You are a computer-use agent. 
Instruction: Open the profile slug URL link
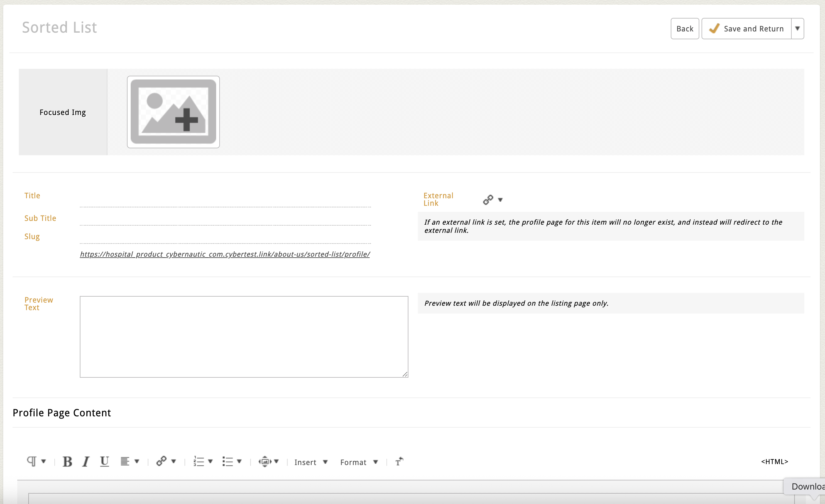225,254
